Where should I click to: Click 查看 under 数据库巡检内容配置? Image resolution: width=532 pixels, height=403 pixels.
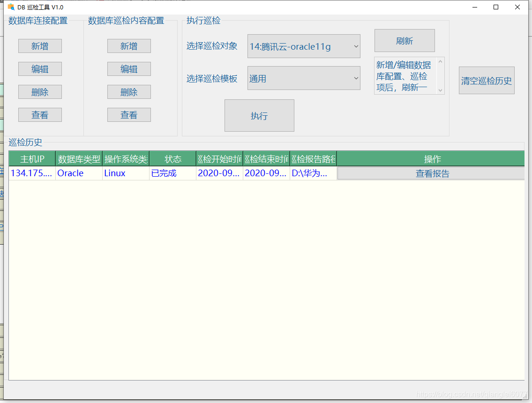click(129, 115)
